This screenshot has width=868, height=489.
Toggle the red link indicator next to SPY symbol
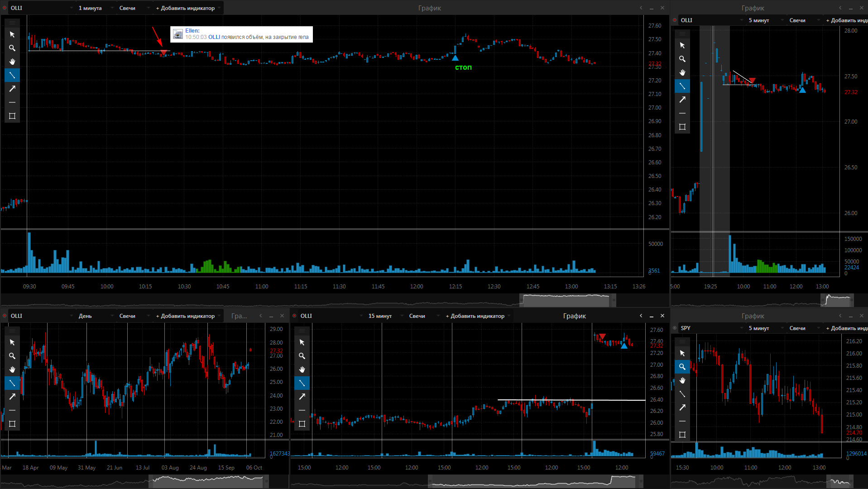click(675, 328)
